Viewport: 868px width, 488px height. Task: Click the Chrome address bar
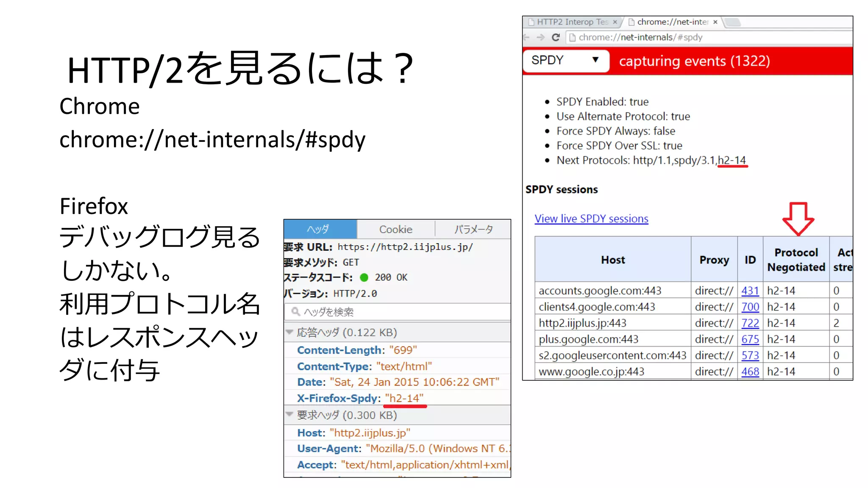(x=709, y=37)
